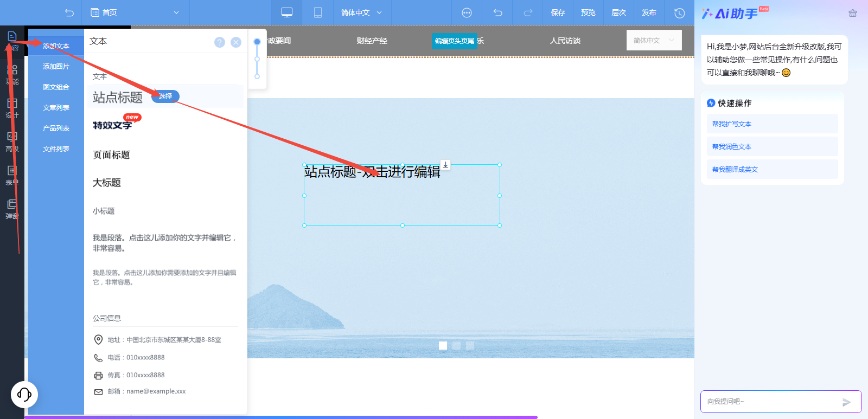Select the 邮箱 email info item
Viewport: 868px width, 419px height.
140,391
